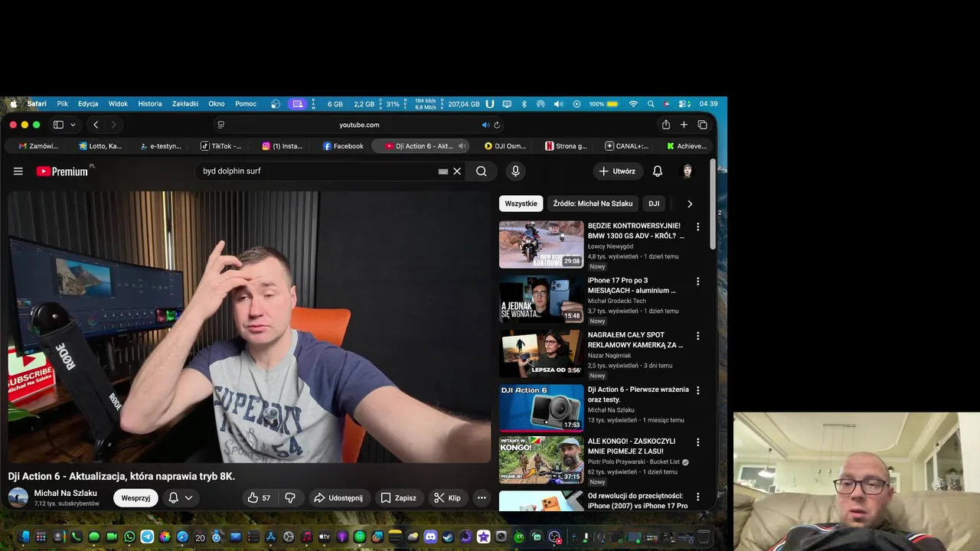Open Michał Na Szlaku channel name link
Viewport: 980px width, 551px height.
coord(66,494)
